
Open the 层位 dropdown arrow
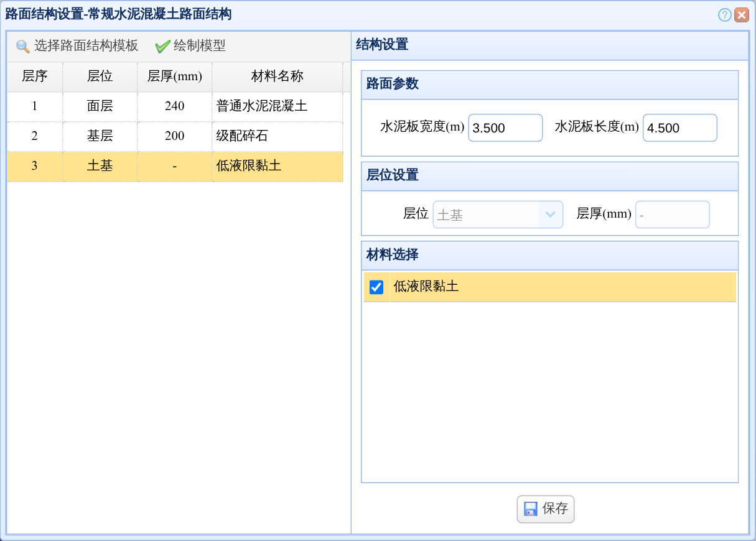[550, 215]
